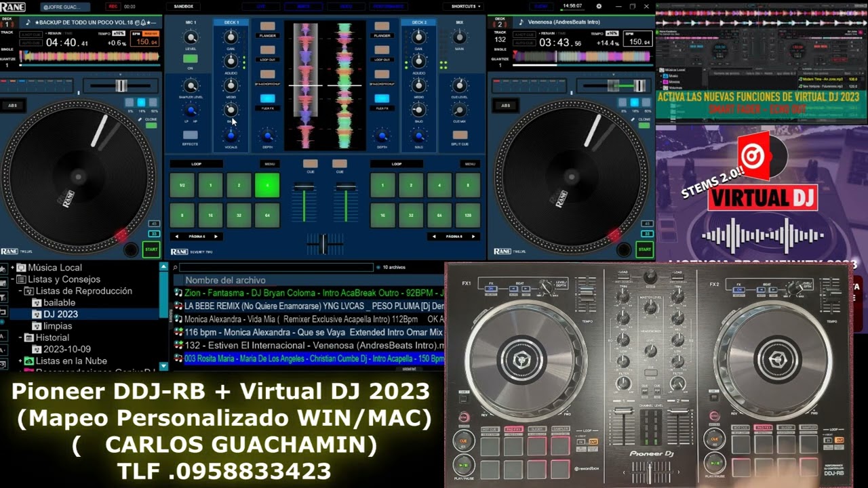Open deck 1 pad MENU
The image size is (868, 488).
coord(270,163)
